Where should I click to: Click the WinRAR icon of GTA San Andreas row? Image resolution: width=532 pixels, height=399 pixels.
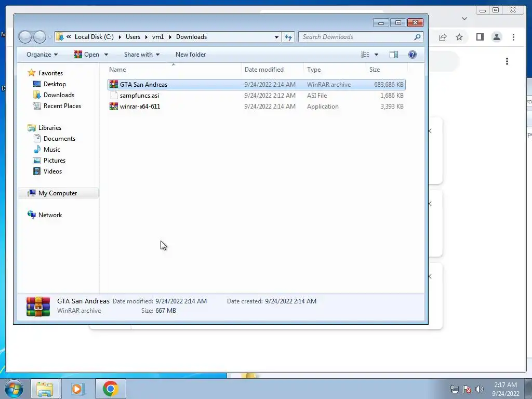114,84
